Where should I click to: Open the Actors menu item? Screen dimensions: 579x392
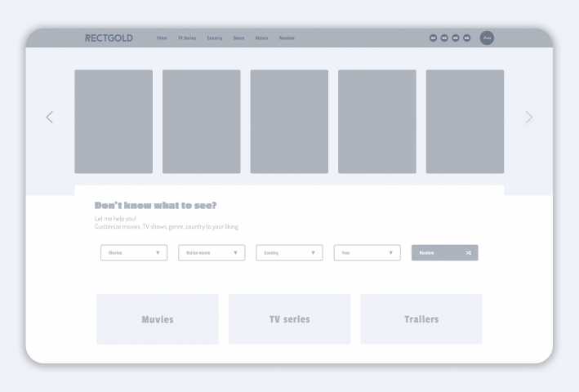[x=261, y=38]
